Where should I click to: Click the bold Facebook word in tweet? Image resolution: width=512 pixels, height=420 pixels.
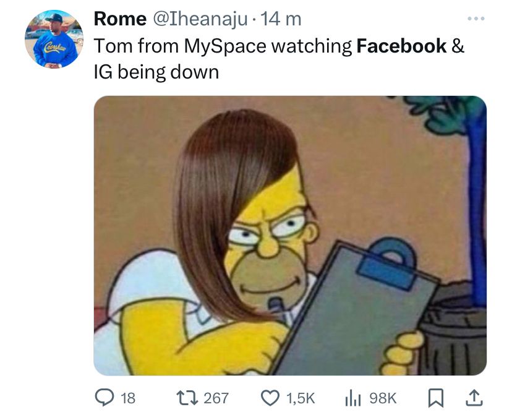point(401,46)
